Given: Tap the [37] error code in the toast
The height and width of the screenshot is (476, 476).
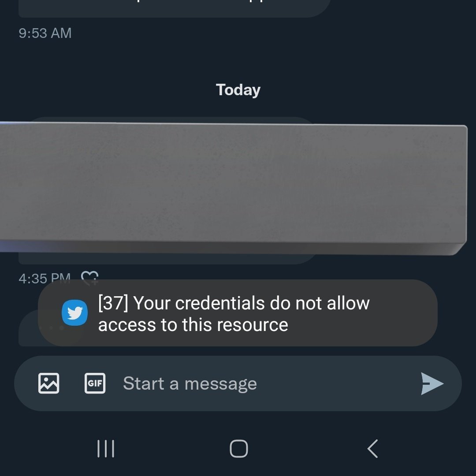Looking at the screenshot, I should click(113, 303).
